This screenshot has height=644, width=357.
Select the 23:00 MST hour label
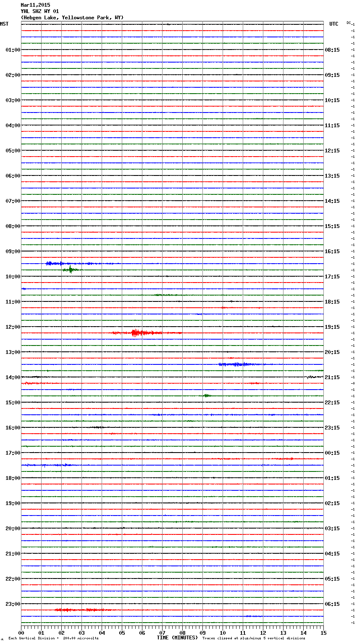(13, 604)
